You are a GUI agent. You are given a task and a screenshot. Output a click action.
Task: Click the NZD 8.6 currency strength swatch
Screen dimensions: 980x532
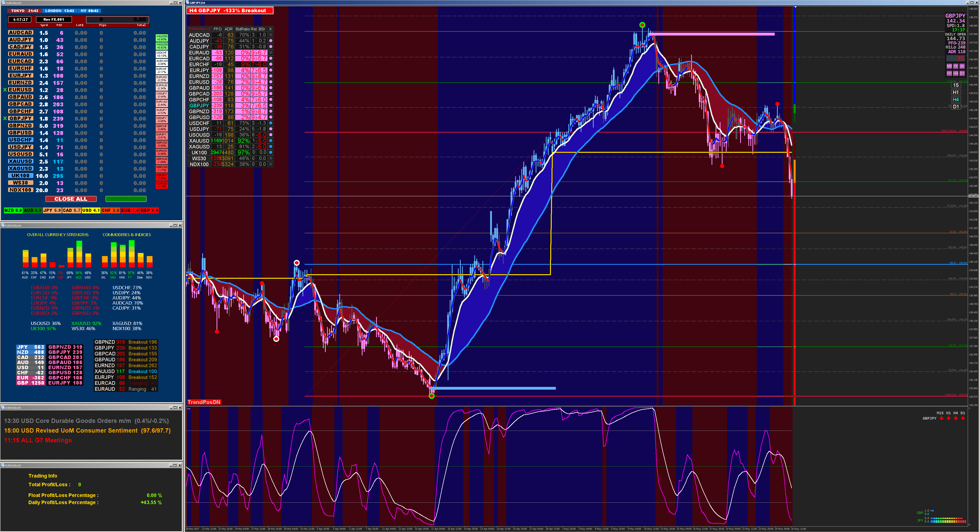13,210
